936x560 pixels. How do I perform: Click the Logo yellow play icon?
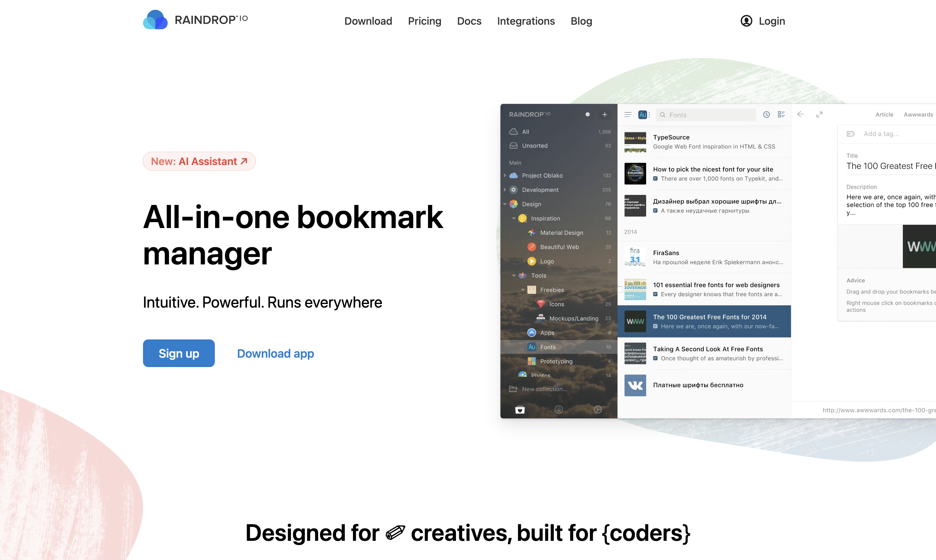coord(532,261)
